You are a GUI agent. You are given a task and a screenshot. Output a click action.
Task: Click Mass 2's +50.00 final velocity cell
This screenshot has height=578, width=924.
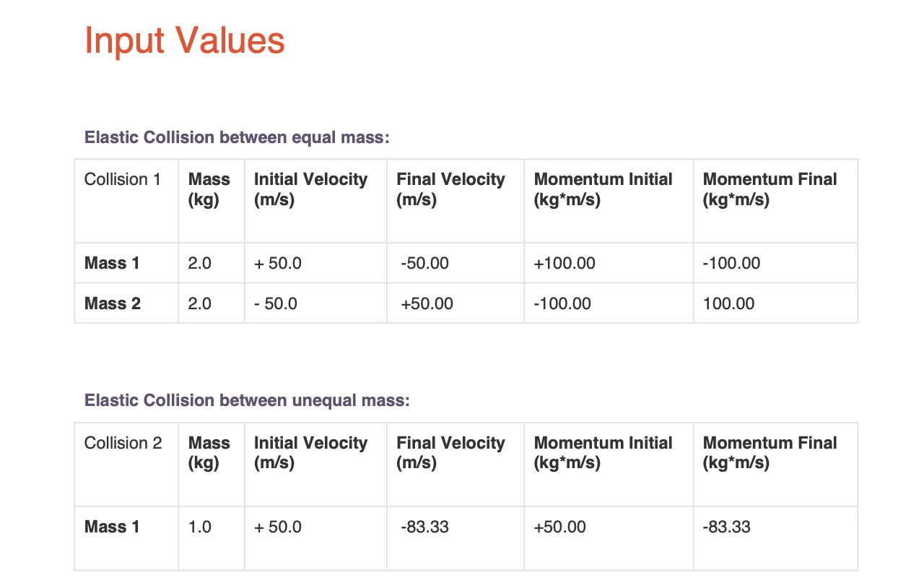click(427, 303)
